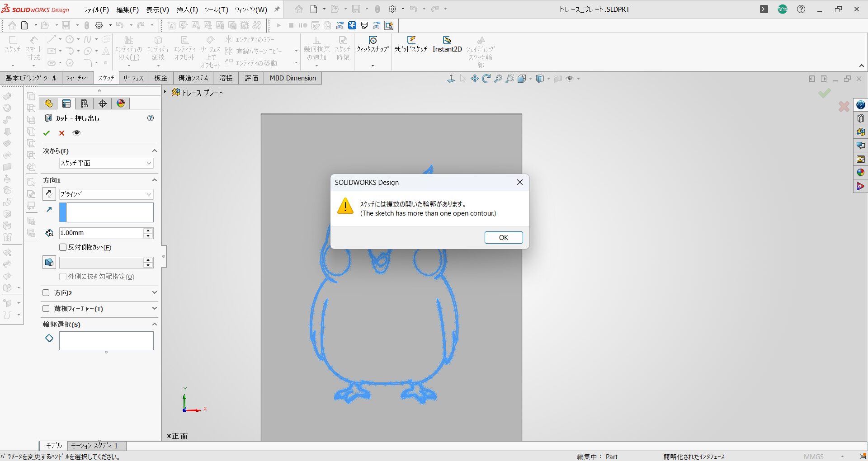Viewport: 868px width, 461px height.
Task: Open the 挿入(I) menu
Action: (x=187, y=9)
